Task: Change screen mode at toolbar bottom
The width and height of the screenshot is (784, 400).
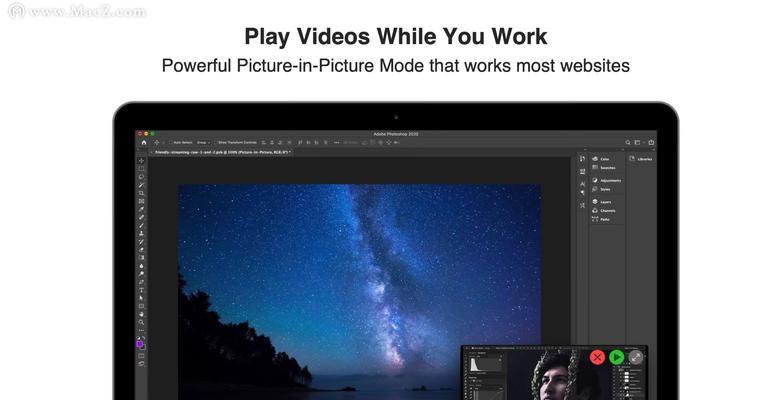Action: (x=142, y=364)
